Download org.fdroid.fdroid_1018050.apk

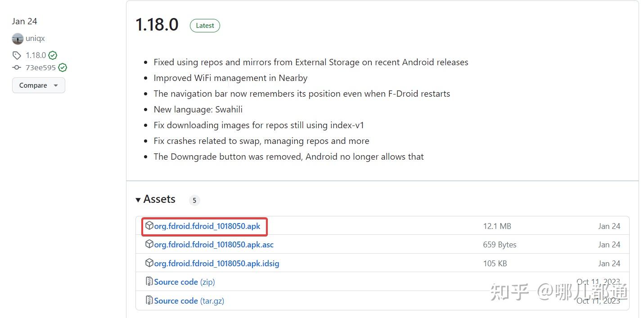[207, 226]
